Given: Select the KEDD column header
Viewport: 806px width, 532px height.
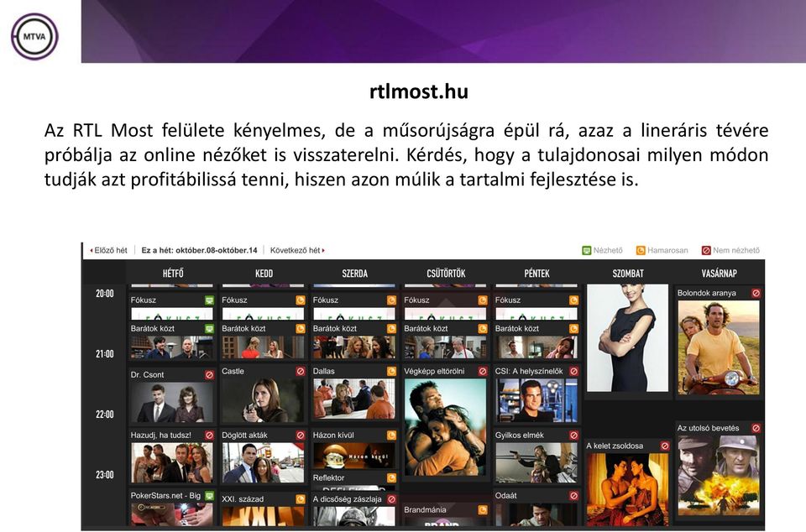Looking at the screenshot, I should pyautogui.click(x=264, y=274).
